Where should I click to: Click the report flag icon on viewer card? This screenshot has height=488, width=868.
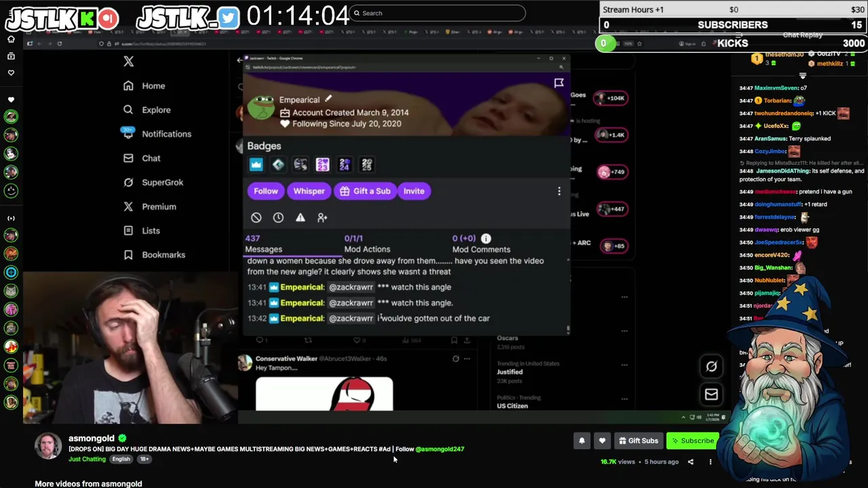click(559, 83)
